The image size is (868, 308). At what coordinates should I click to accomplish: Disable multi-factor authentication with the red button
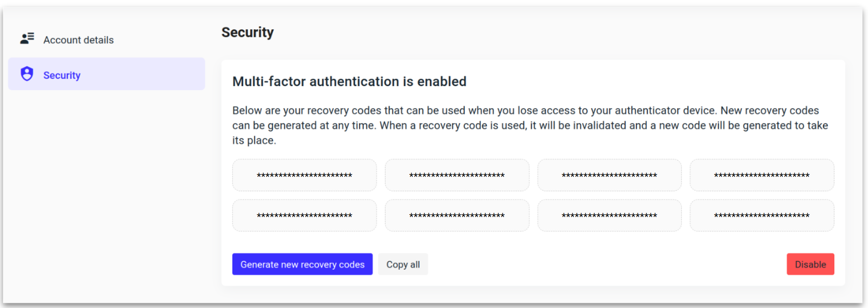(810, 264)
